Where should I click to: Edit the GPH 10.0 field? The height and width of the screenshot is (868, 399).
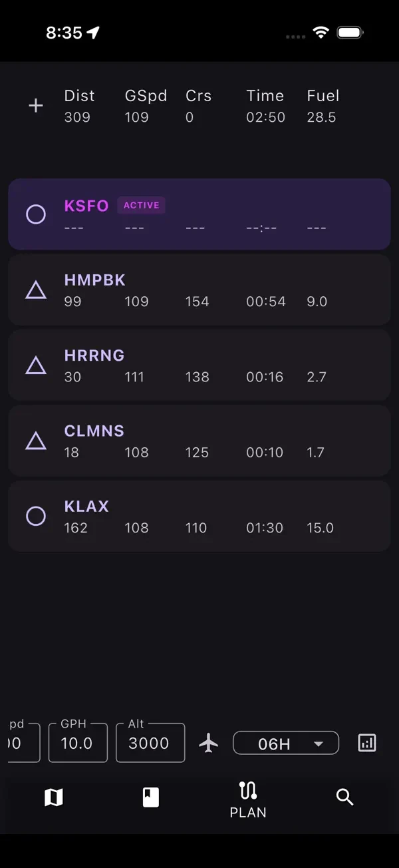[x=78, y=743]
